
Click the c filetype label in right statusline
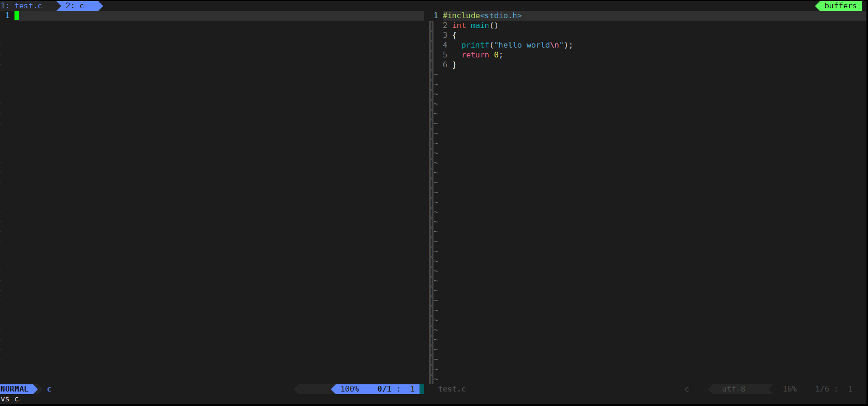687,389
